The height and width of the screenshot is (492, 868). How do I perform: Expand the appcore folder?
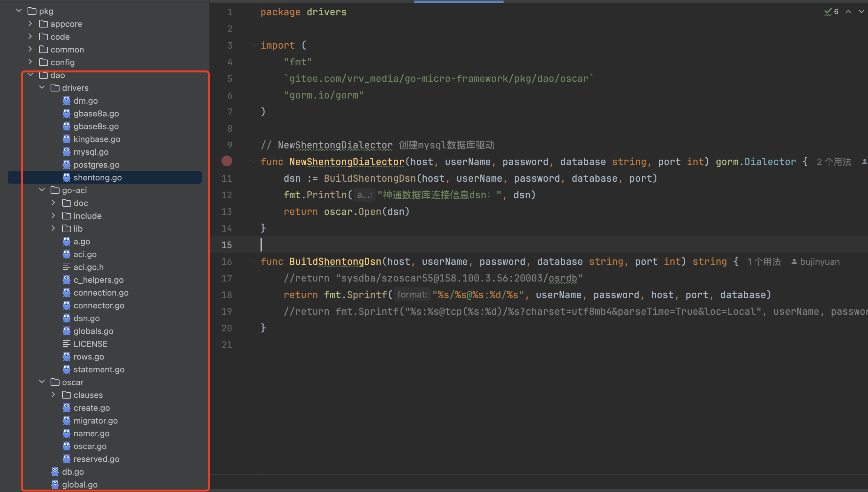click(30, 24)
